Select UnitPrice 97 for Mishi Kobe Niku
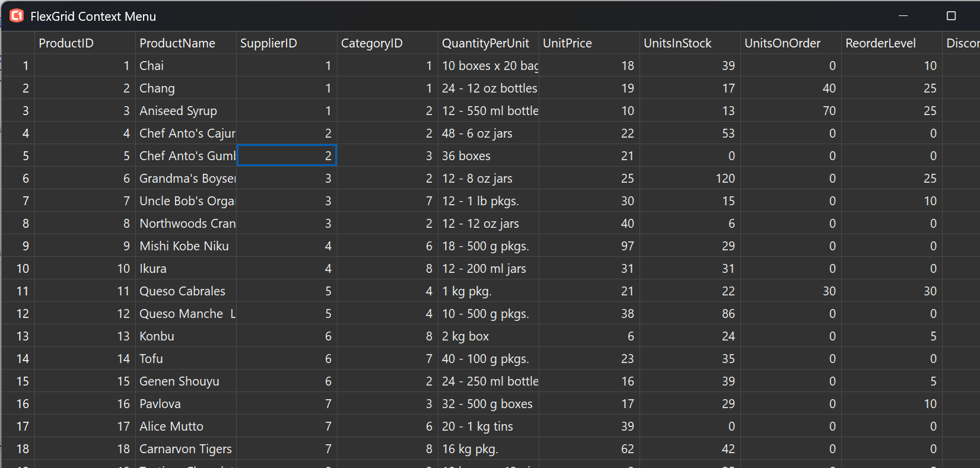This screenshot has height=468, width=980. [x=590, y=246]
